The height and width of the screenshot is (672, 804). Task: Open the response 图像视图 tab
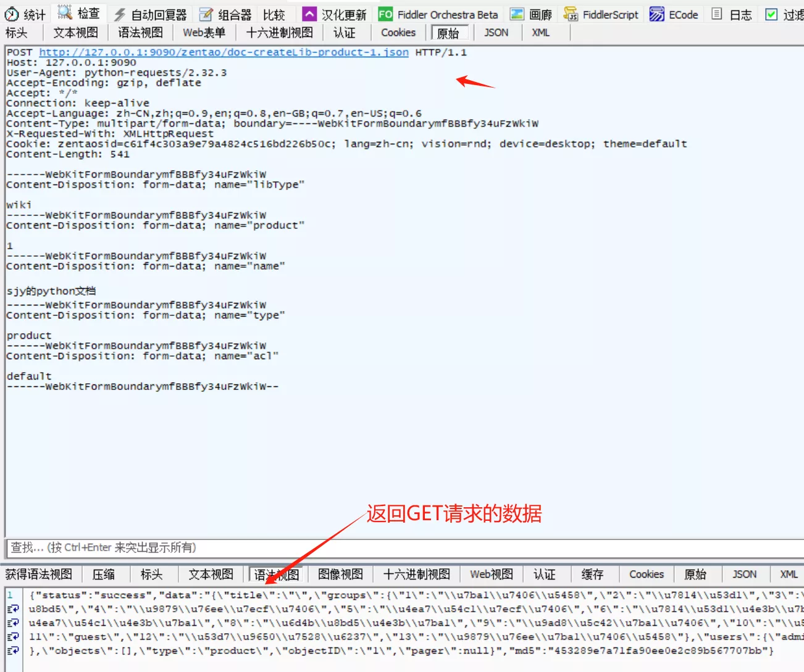coord(341,575)
